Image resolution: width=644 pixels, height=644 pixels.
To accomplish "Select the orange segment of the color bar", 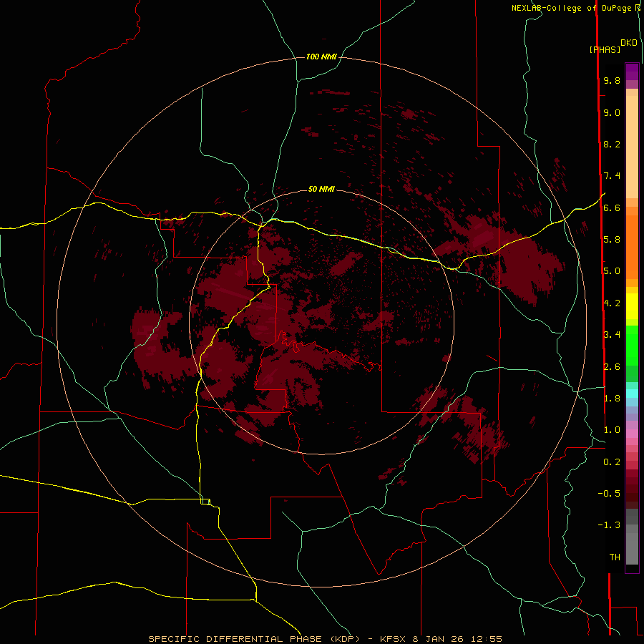I will coord(632,248).
